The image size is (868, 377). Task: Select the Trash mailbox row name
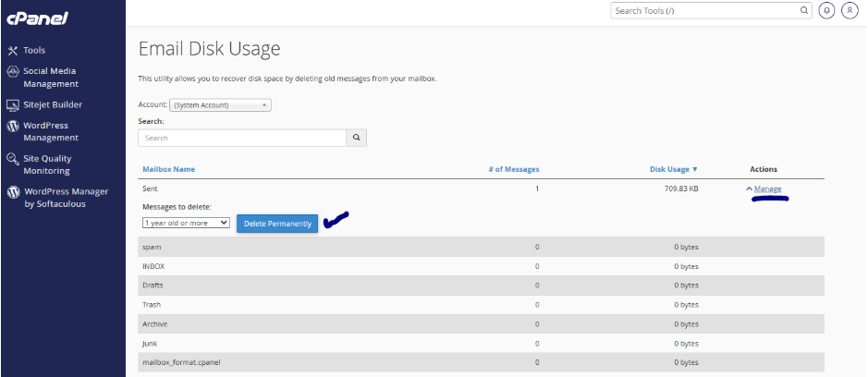pos(152,305)
